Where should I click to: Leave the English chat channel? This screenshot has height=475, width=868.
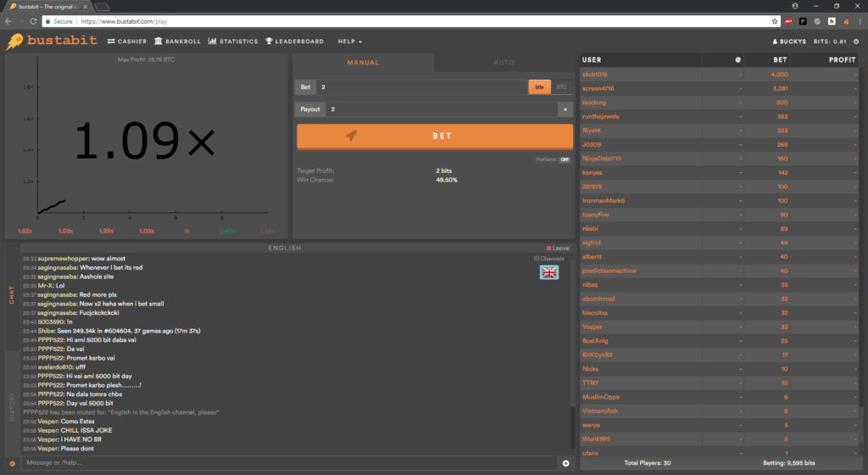coord(557,248)
